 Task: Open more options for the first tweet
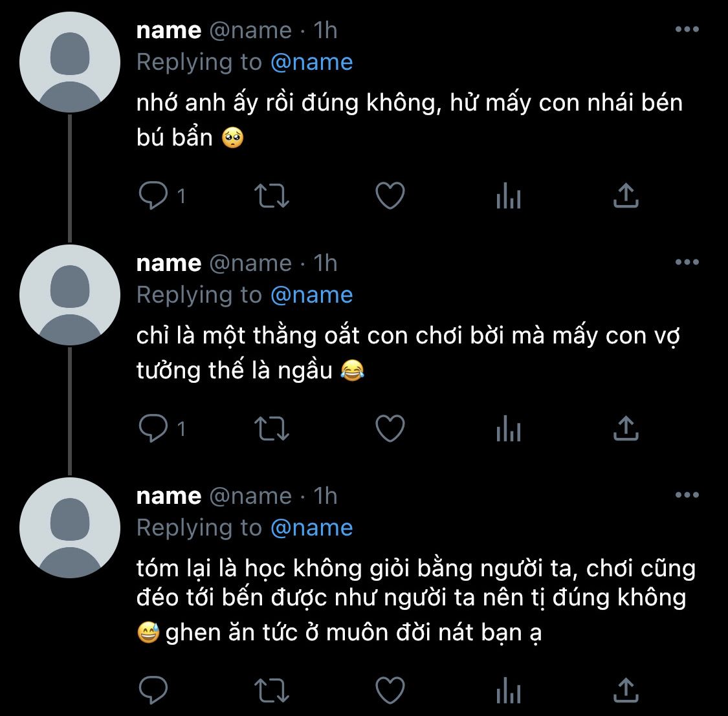[687, 30]
